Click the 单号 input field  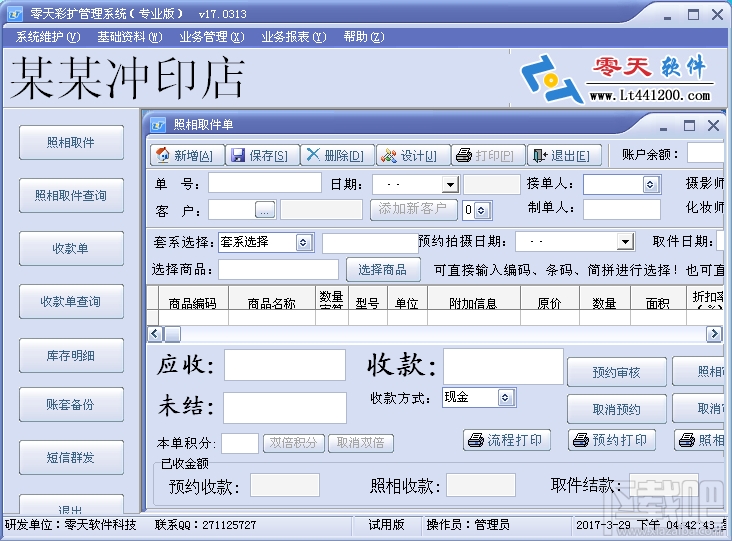265,183
